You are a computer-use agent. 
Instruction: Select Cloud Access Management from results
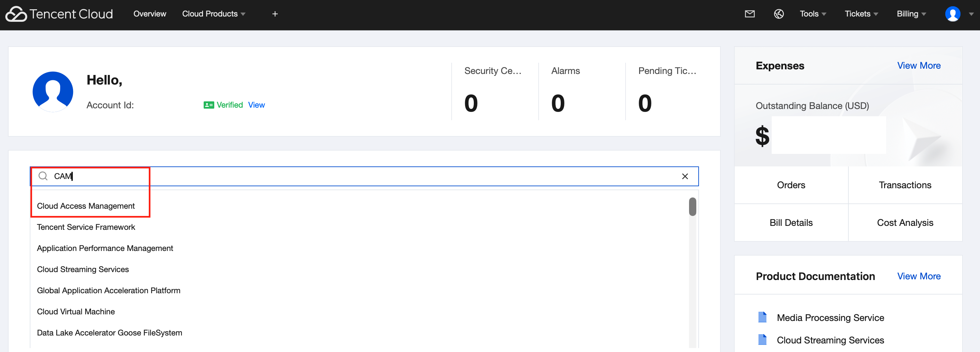86,206
